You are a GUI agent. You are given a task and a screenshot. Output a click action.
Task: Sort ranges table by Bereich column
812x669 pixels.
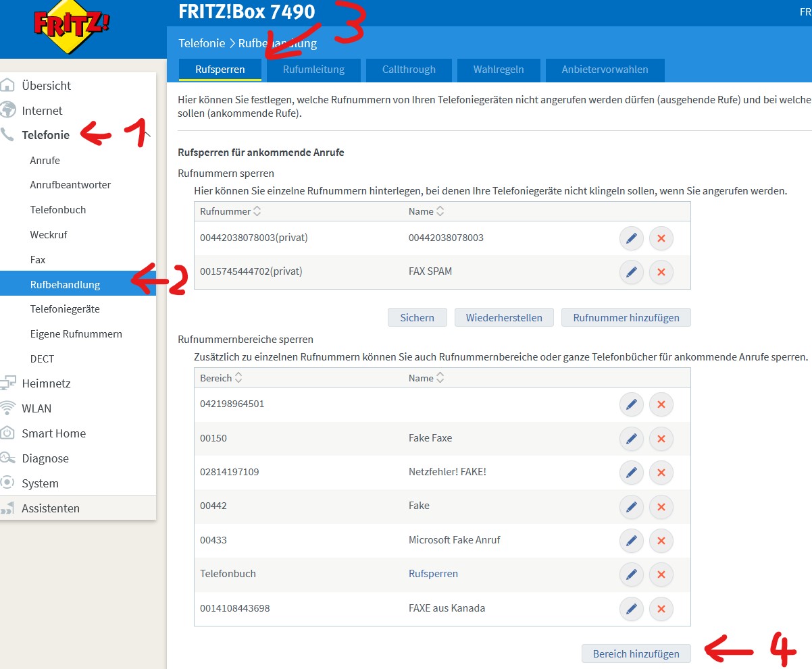tap(222, 378)
